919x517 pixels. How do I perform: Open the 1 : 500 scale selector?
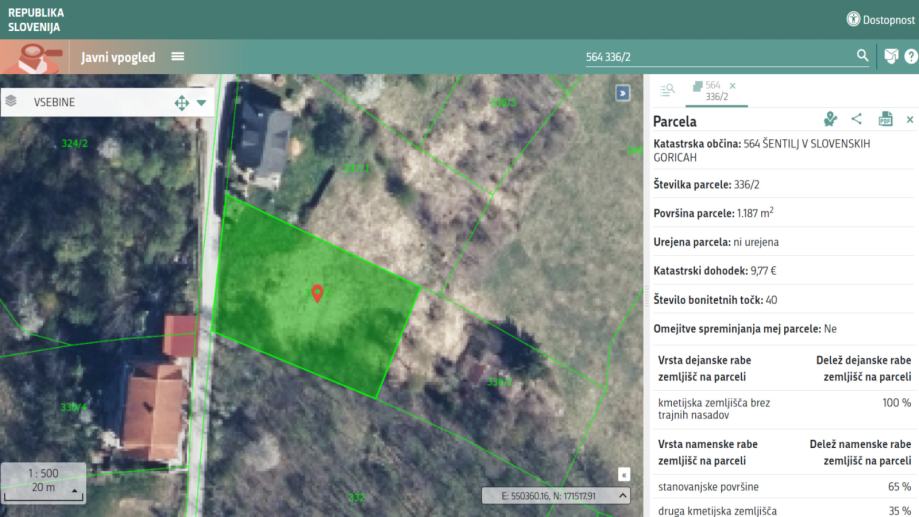click(x=43, y=482)
